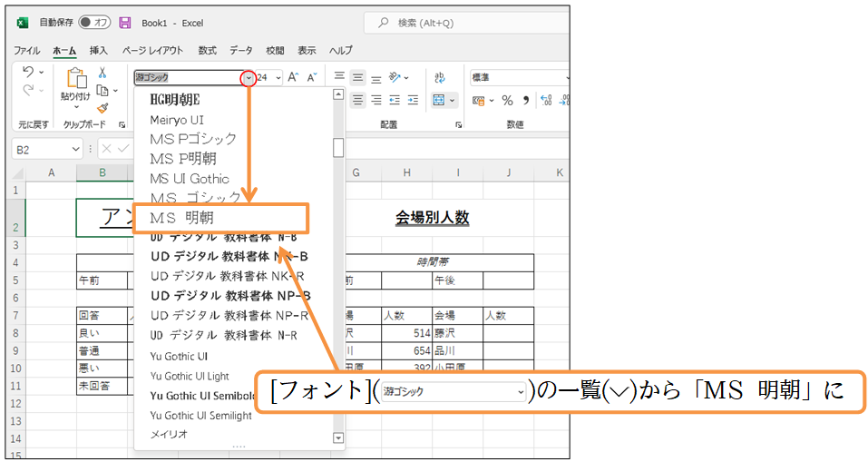Expand Merge and Center options arrow
Screen dimensions: 868x462
click(x=452, y=100)
